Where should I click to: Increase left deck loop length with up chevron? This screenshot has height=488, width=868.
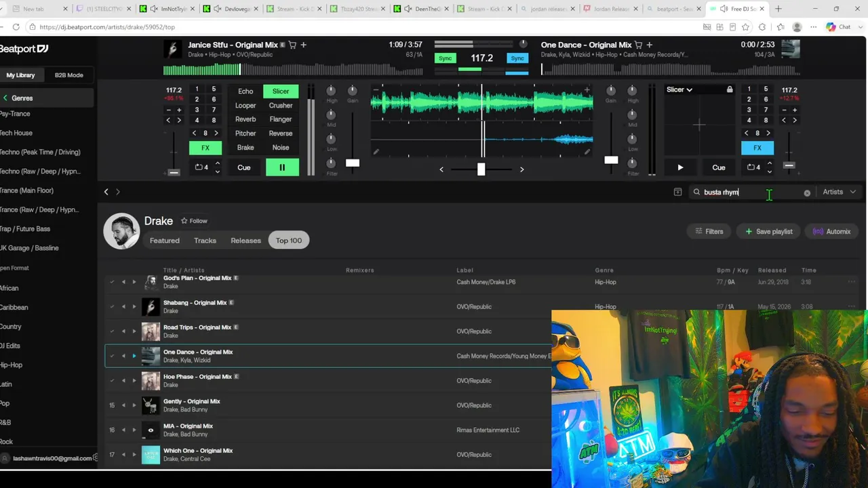[x=218, y=163]
